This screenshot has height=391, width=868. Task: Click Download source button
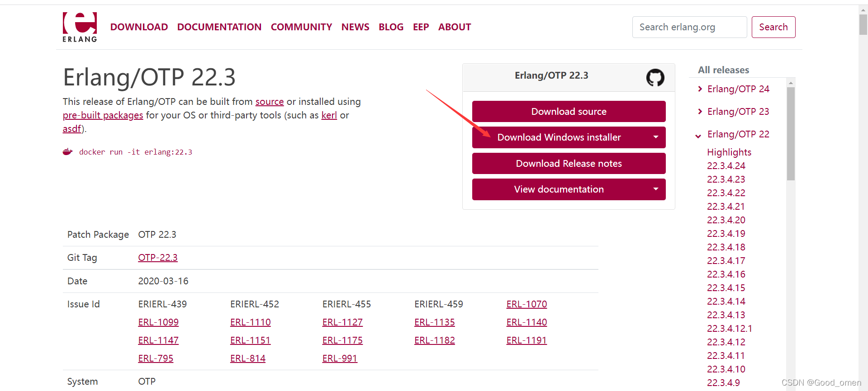(569, 111)
